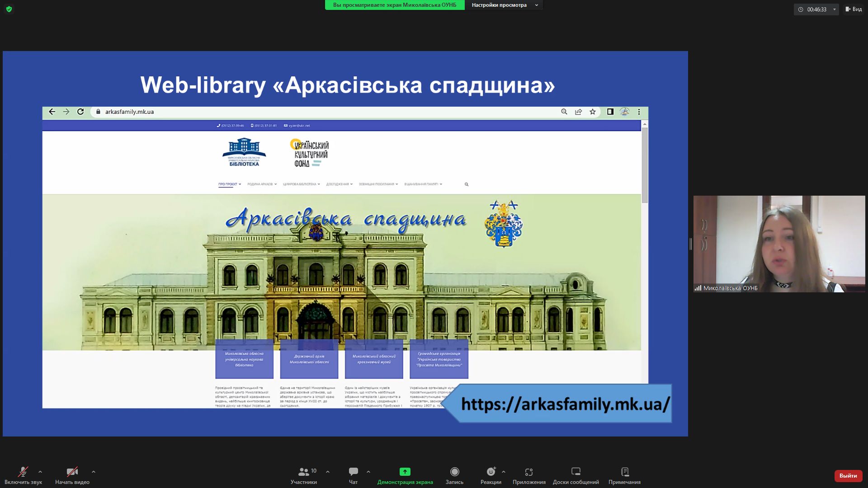Expand participants options caret

[x=328, y=472]
